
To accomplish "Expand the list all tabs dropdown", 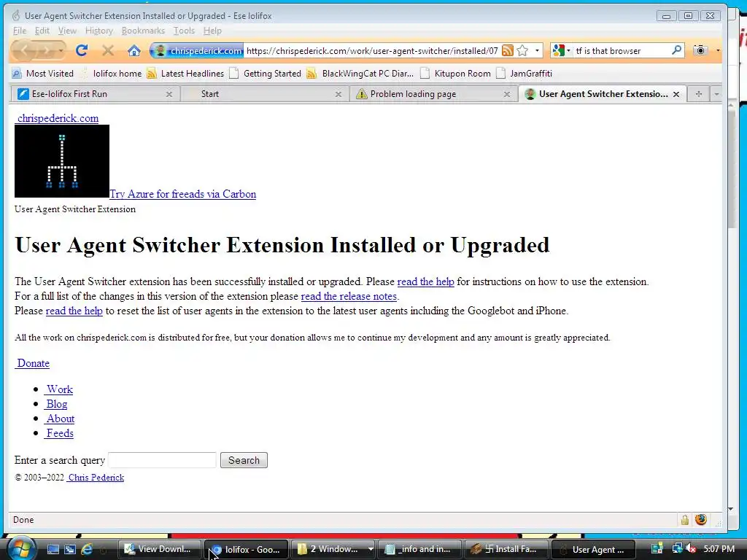I will click(716, 94).
